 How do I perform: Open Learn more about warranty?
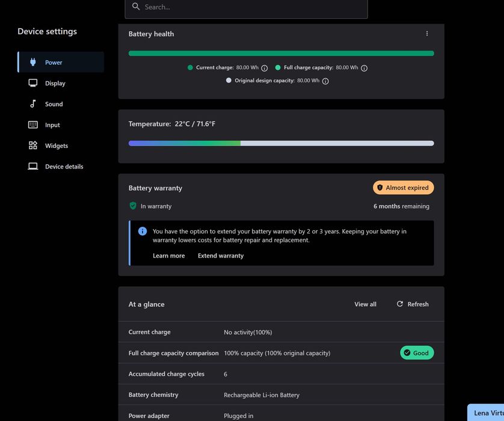click(x=169, y=256)
